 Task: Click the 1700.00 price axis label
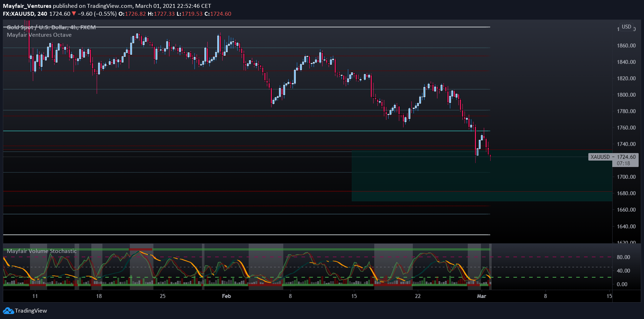click(627, 177)
